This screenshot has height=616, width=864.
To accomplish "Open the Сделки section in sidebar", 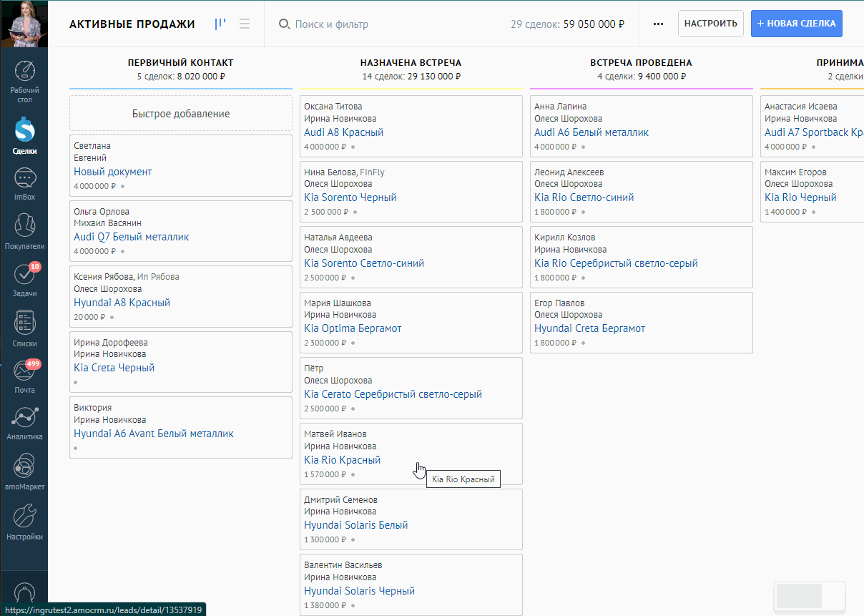I will click(x=25, y=136).
